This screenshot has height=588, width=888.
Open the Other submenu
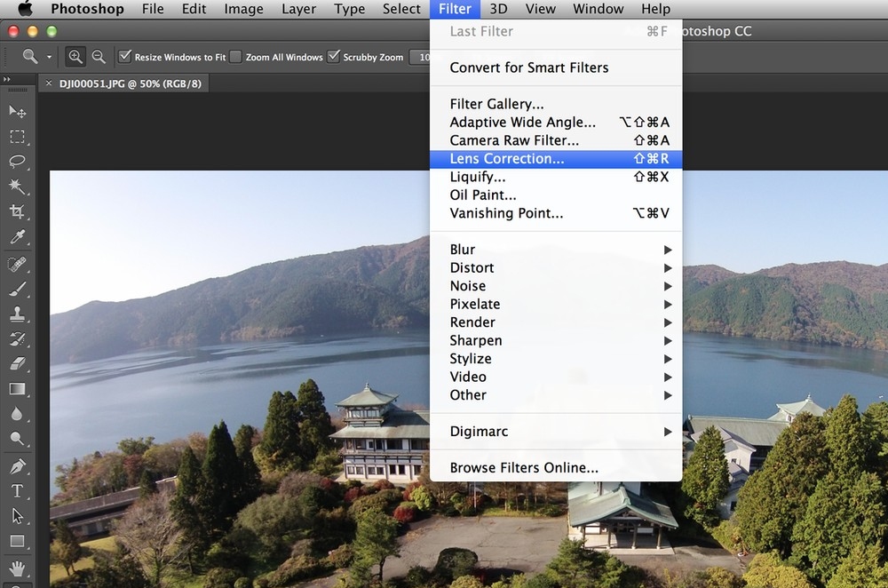[x=556, y=394]
